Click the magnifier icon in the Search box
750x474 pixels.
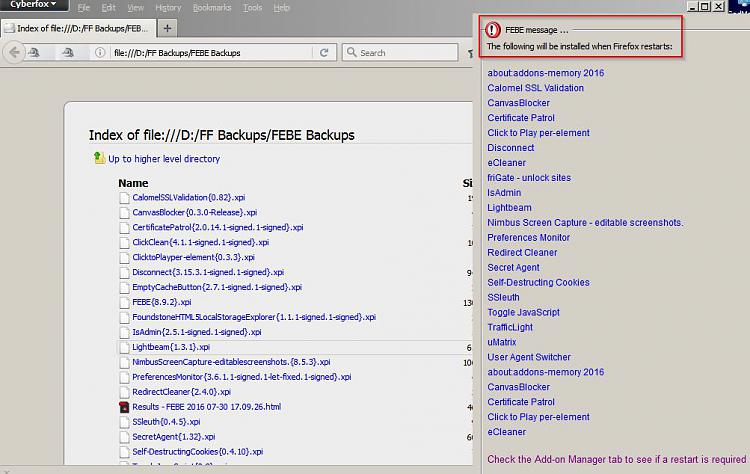352,52
